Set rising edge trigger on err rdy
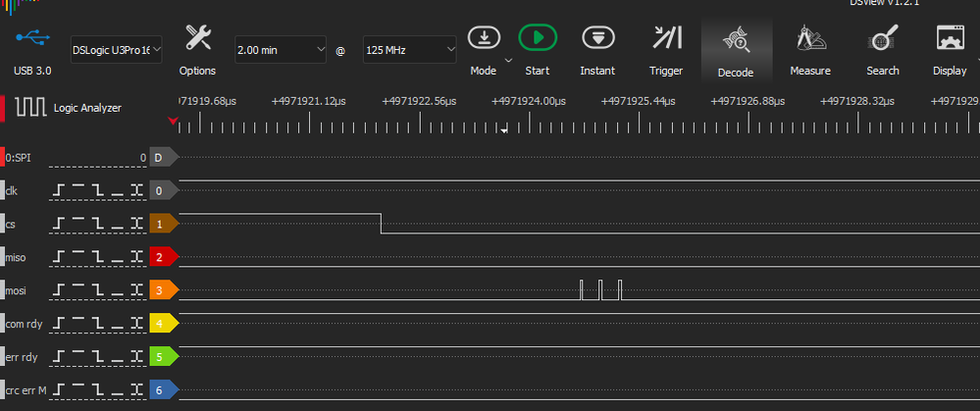This screenshot has height=411, width=980. coord(58,357)
